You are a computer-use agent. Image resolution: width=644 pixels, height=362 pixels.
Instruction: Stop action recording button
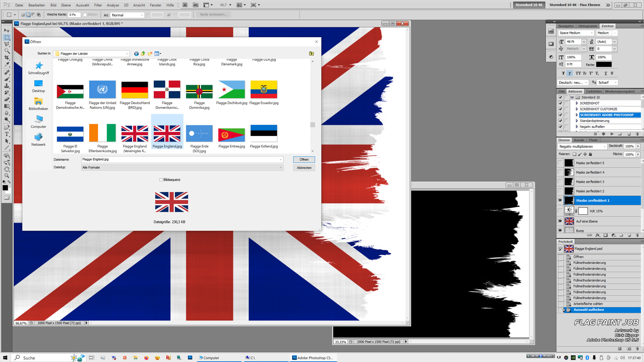click(595, 134)
